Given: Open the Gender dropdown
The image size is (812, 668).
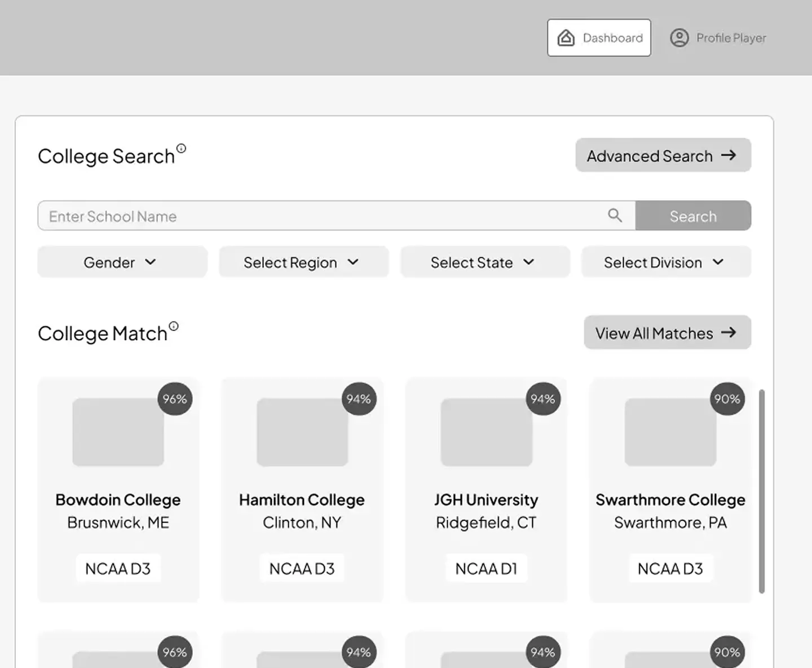Looking at the screenshot, I should coord(122,262).
